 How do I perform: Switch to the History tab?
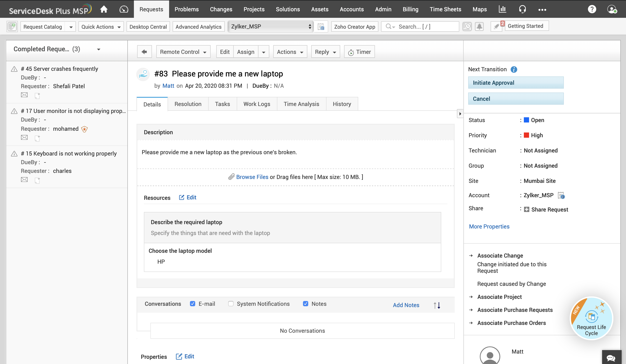pos(342,104)
